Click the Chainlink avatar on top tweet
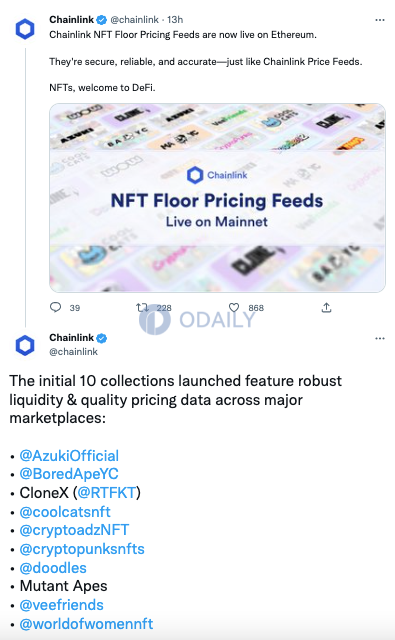Image resolution: width=395 pixels, height=640 pixels. pos(25,29)
